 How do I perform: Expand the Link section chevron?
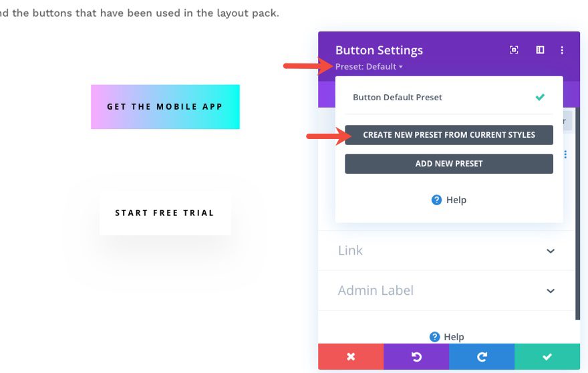[x=551, y=251]
